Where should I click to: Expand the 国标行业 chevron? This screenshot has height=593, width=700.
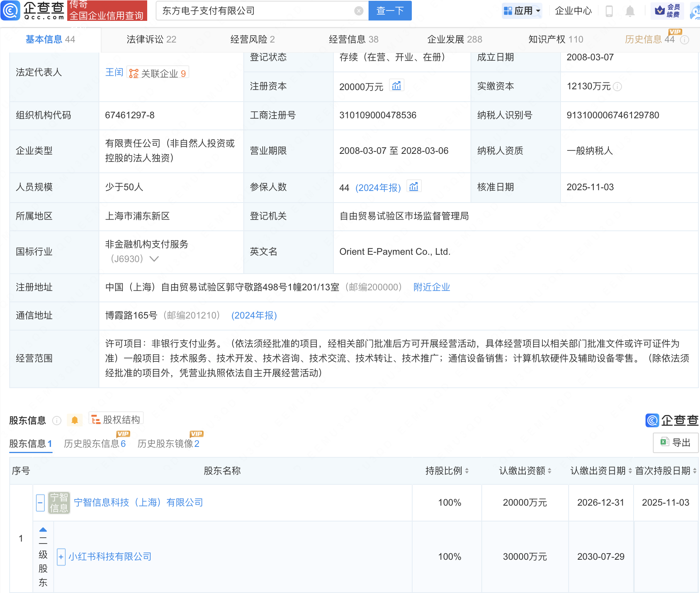coord(154,259)
